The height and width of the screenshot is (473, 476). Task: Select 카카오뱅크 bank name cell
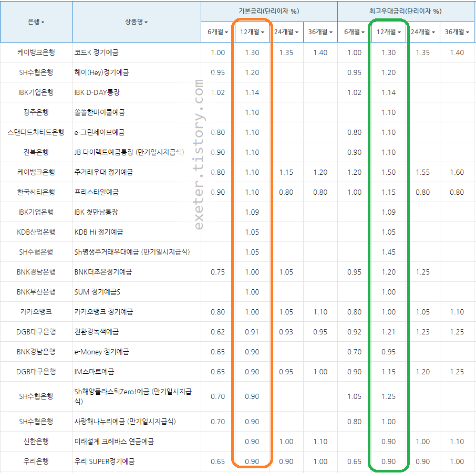coord(36,312)
